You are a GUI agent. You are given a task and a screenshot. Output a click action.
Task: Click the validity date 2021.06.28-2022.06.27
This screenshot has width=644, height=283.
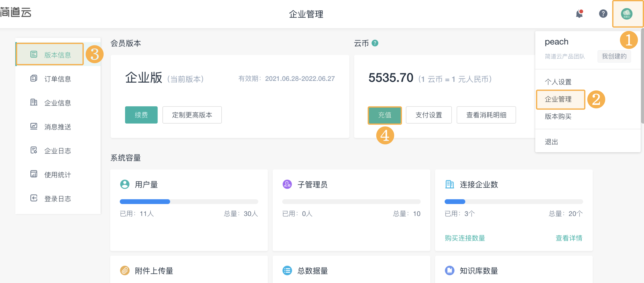[300, 79]
